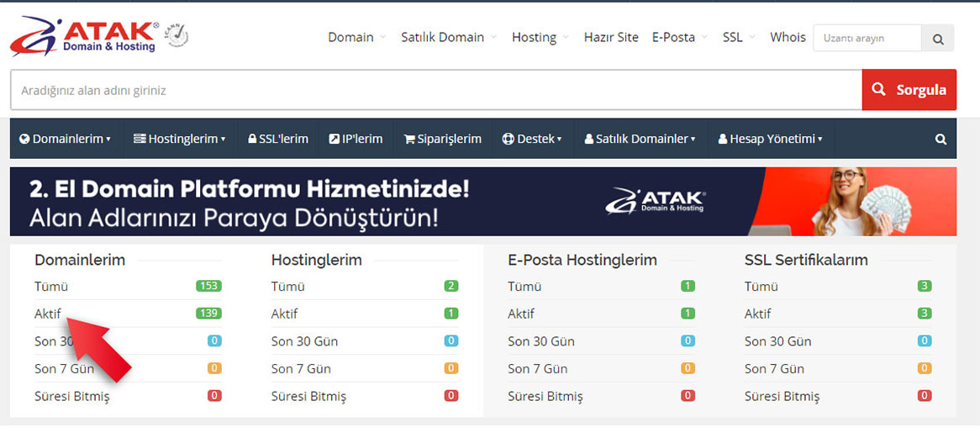The image size is (980, 438).
Task: Click the ATAK Domain & Hosting logo
Action: click(84, 36)
